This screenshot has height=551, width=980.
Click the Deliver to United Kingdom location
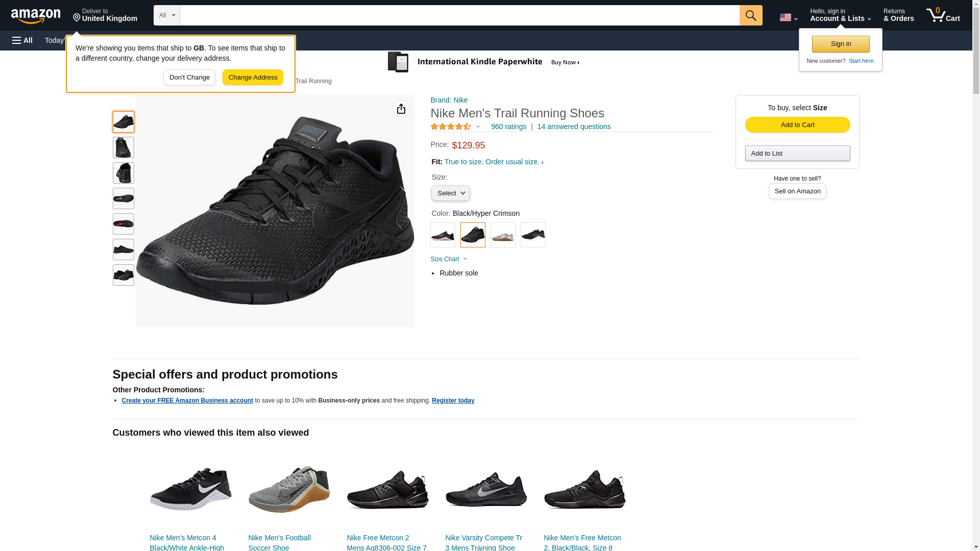(x=105, y=15)
